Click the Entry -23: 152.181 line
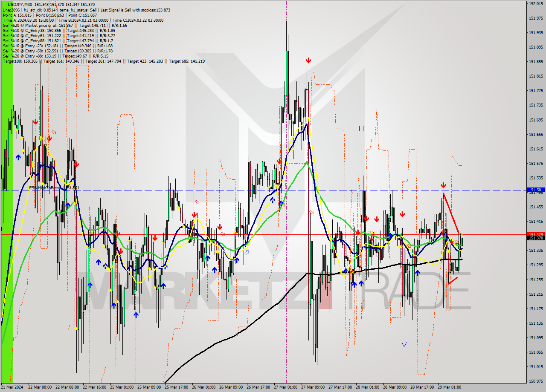 coord(58,46)
